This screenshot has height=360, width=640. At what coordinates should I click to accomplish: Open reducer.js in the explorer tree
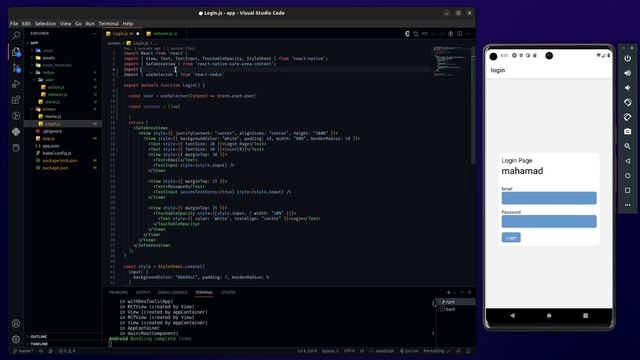(x=57, y=94)
